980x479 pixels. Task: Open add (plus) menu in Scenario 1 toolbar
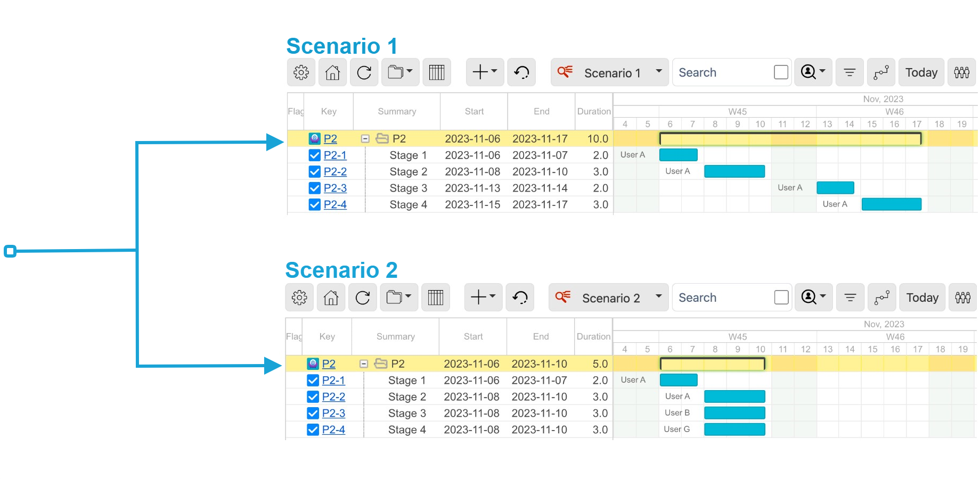tap(485, 72)
